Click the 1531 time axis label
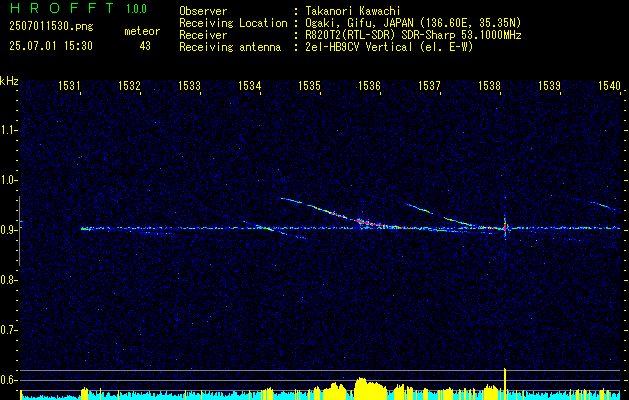Screen dimensions: 629x400 tap(69, 85)
